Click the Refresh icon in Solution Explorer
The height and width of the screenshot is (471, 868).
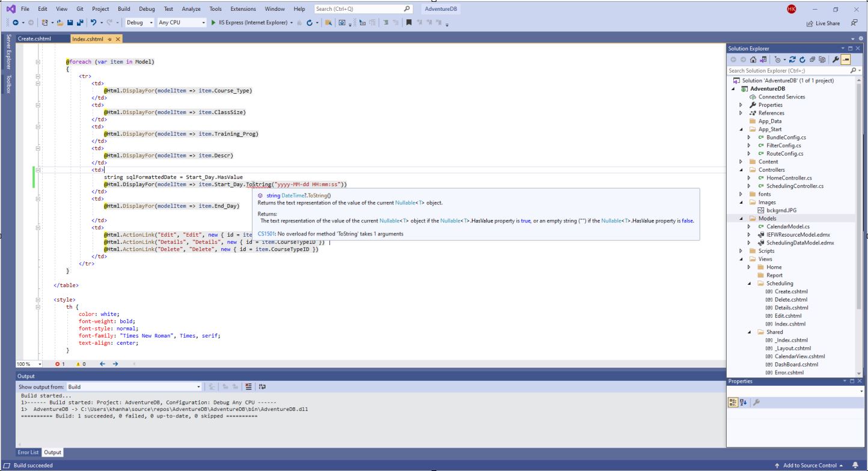802,60
